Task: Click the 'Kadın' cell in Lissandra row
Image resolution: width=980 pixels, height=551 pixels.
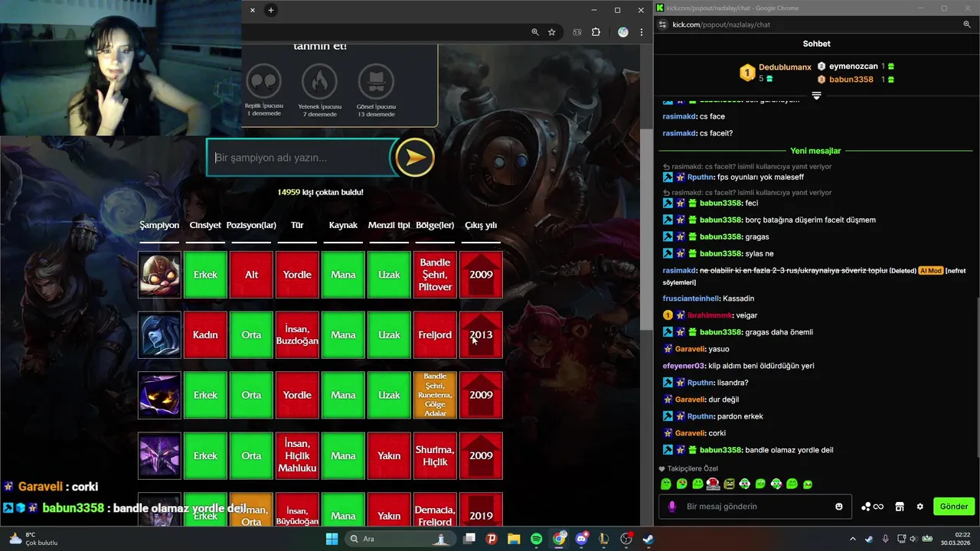Action: 205,335
